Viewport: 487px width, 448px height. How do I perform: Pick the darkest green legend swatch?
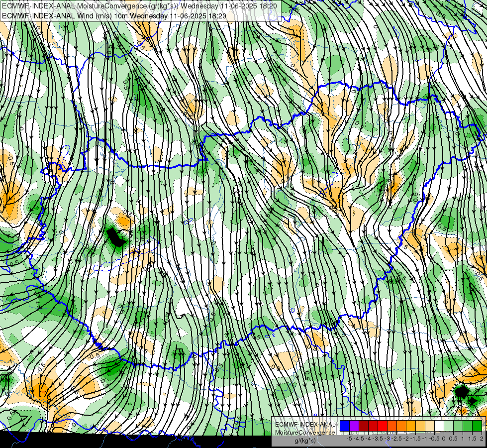click(477, 426)
